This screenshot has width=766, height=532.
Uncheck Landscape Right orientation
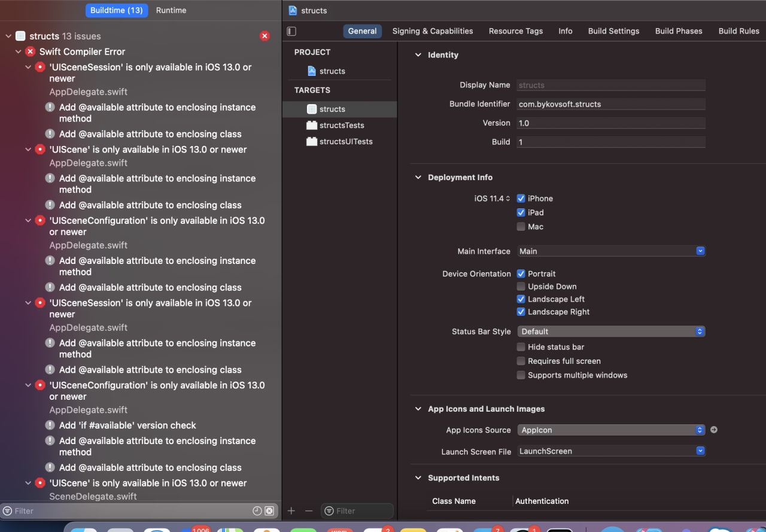pyautogui.click(x=521, y=311)
